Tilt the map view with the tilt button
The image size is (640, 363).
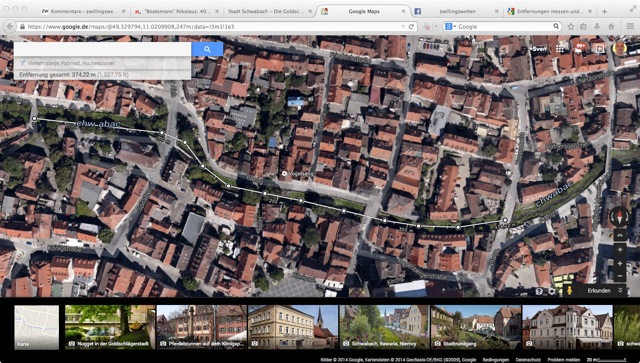click(x=620, y=235)
